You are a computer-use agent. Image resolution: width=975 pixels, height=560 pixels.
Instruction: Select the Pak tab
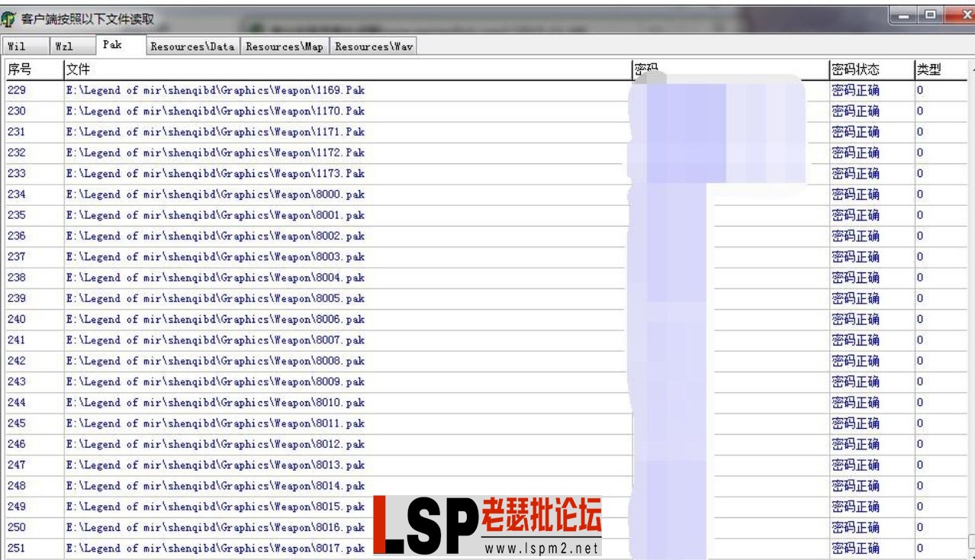coord(121,45)
